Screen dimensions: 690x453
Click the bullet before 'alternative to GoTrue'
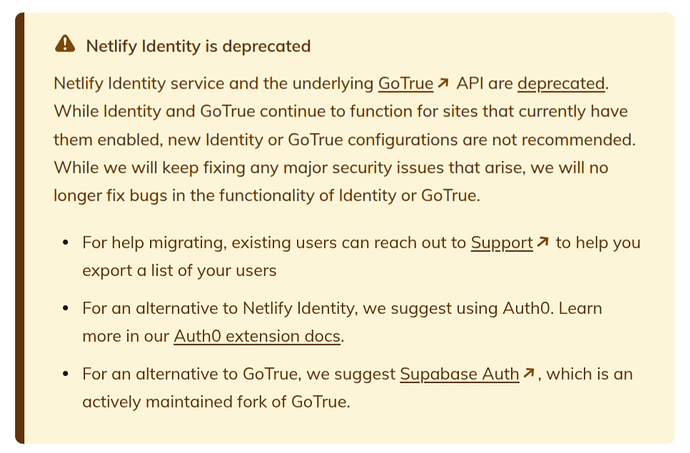pyautogui.click(x=66, y=374)
